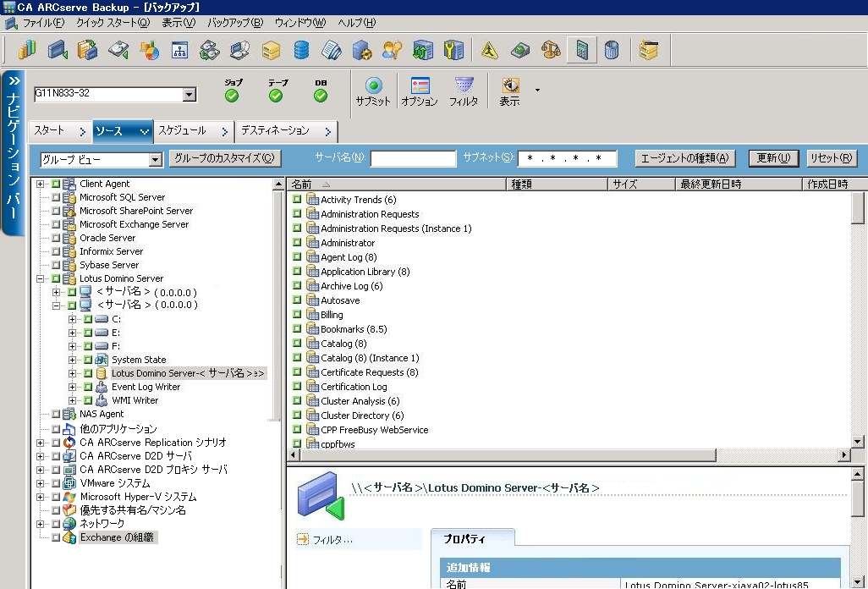
Task: Click the Tape (テープ) status checkmark icon
Action: tap(276, 96)
